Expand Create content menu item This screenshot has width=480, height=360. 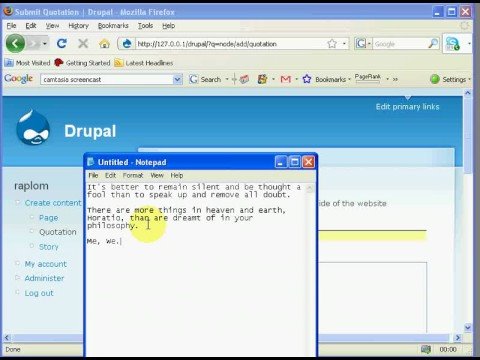pyautogui.click(x=53, y=203)
